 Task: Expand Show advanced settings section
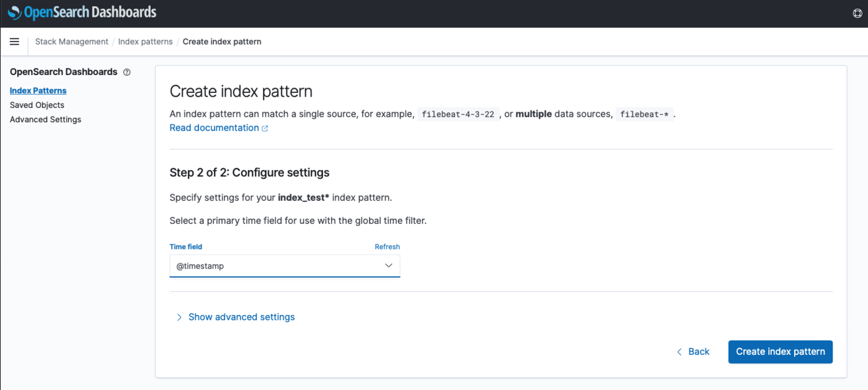[x=241, y=317]
